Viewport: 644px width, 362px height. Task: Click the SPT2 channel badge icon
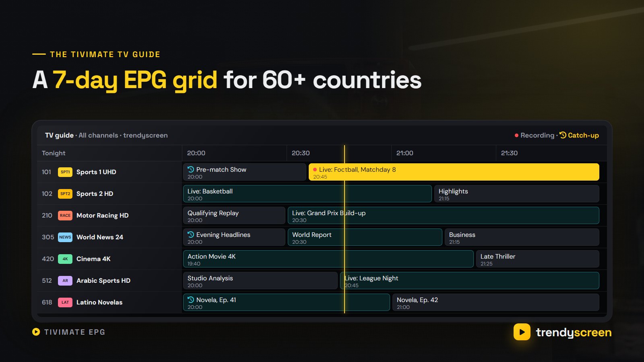pyautogui.click(x=65, y=194)
